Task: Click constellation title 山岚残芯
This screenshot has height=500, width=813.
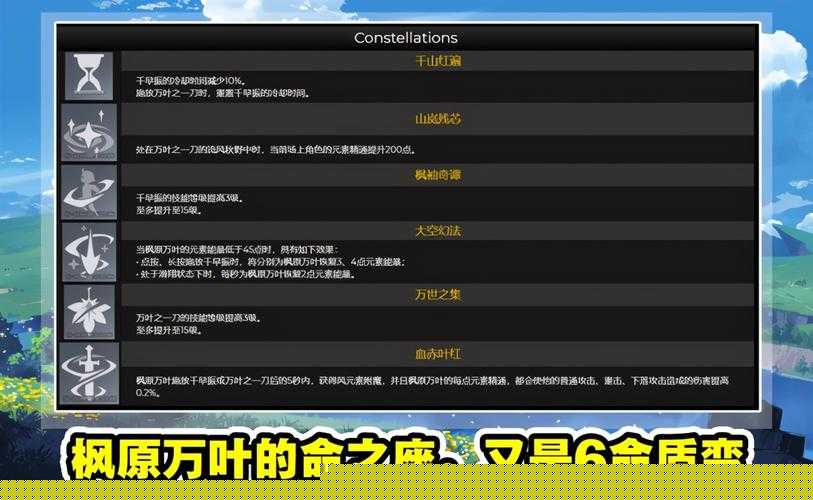Action: click(438, 119)
